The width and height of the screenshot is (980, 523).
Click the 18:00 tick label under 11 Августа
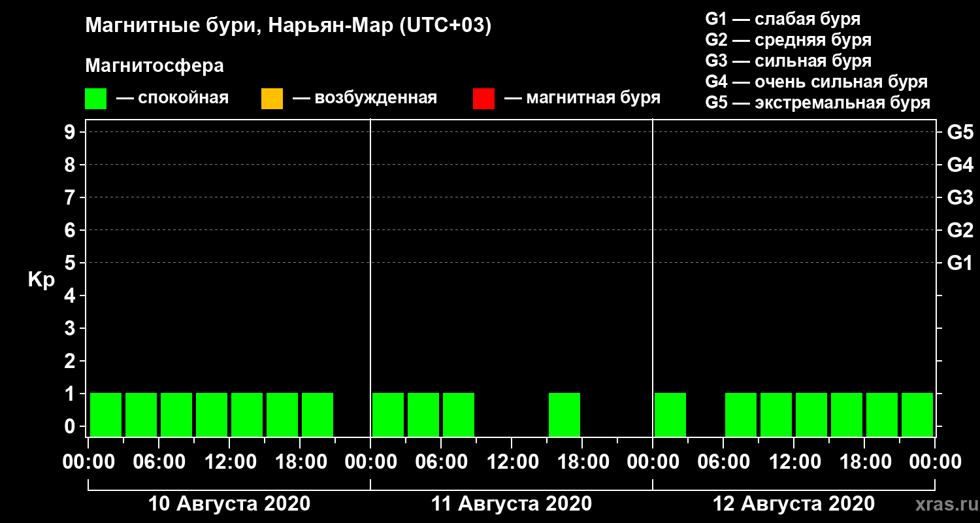pyautogui.click(x=582, y=462)
